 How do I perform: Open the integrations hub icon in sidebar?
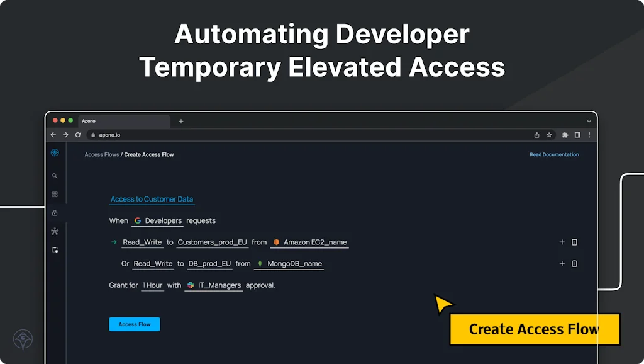[55, 232]
